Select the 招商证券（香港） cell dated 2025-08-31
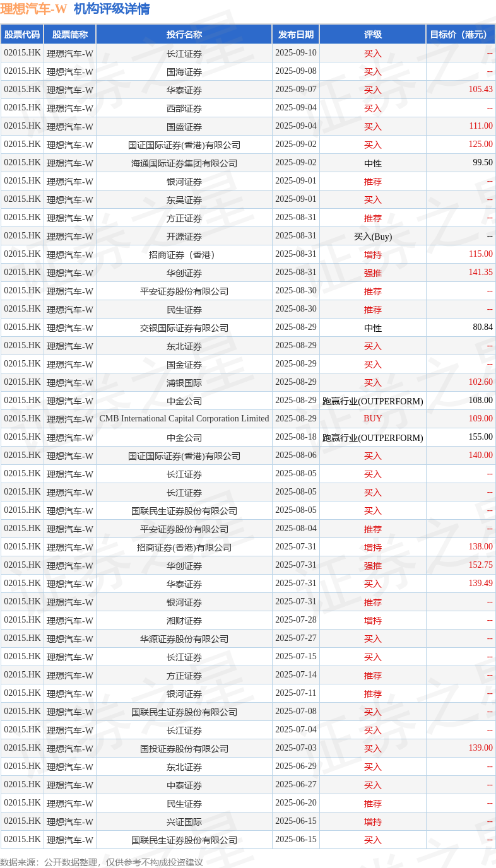496x868 pixels. 184,255
